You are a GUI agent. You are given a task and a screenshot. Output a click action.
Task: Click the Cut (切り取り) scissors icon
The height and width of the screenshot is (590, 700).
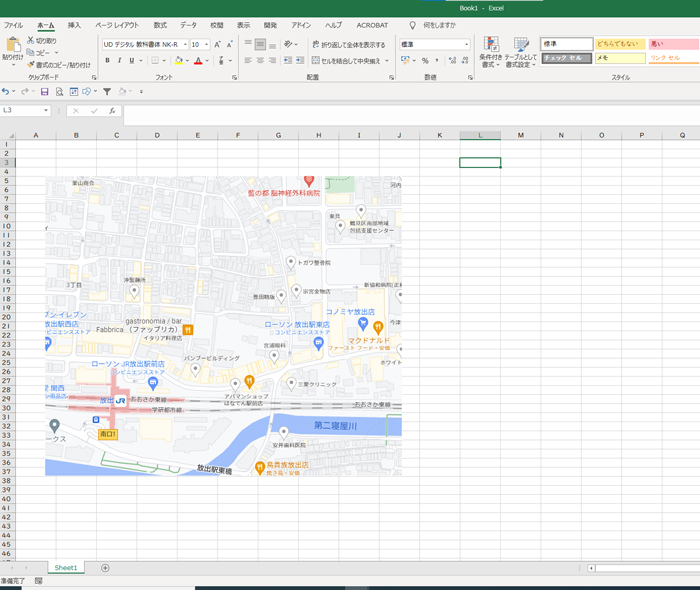point(30,40)
